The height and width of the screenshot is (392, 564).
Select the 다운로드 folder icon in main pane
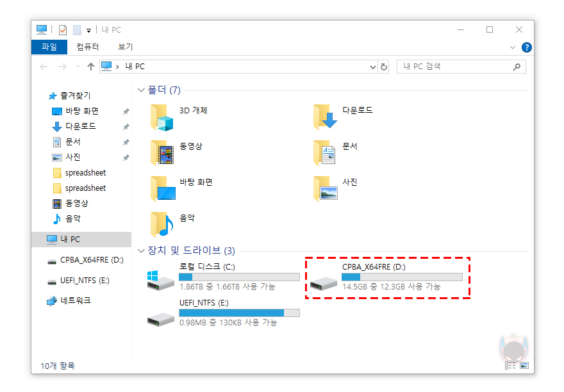click(x=325, y=117)
